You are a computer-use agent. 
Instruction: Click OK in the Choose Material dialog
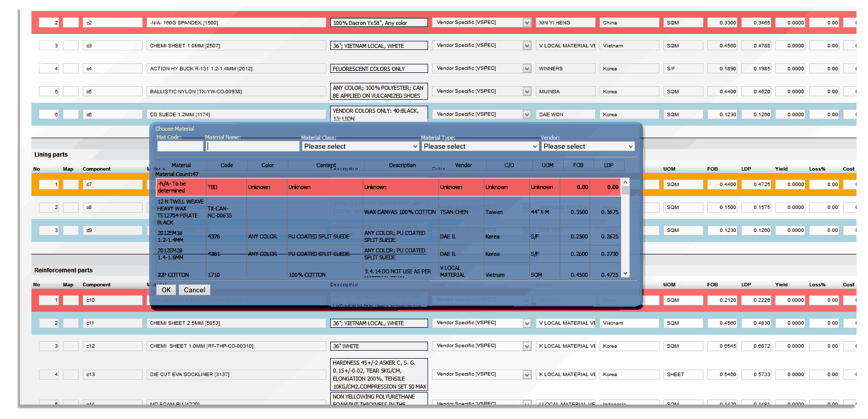tap(166, 290)
